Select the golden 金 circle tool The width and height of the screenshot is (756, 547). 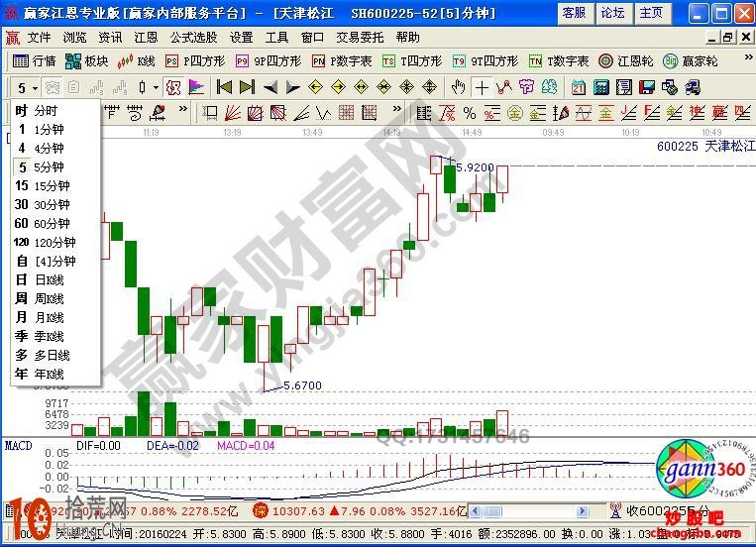(x=515, y=113)
